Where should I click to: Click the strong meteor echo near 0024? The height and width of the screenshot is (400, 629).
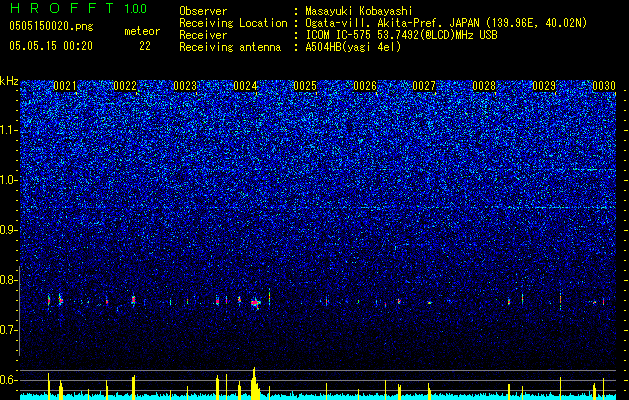255,303
